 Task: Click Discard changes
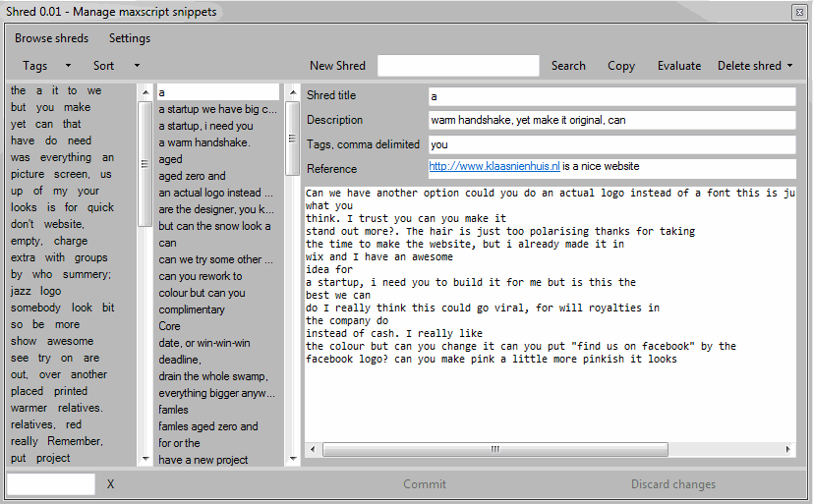(x=673, y=484)
